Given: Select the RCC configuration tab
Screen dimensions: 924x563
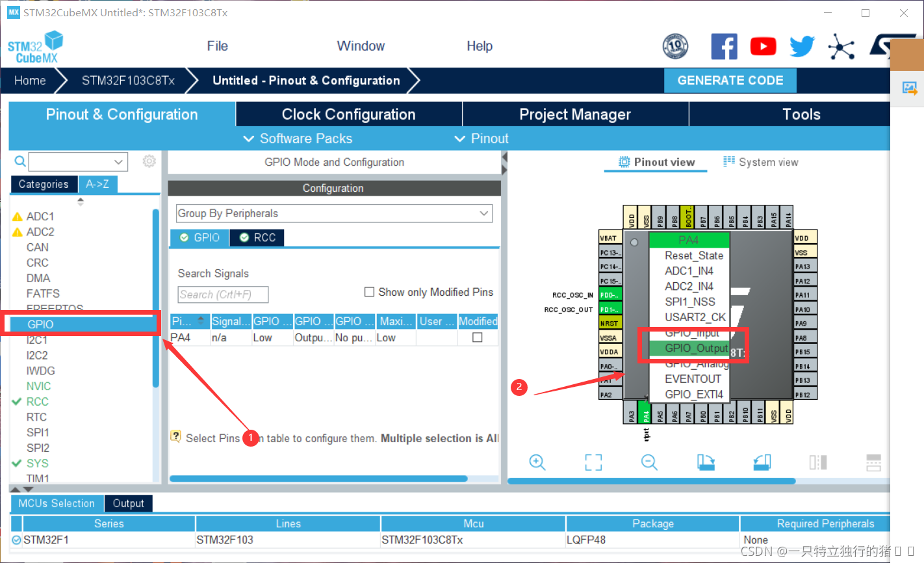Looking at the screenshot, I should coord(257,238).
